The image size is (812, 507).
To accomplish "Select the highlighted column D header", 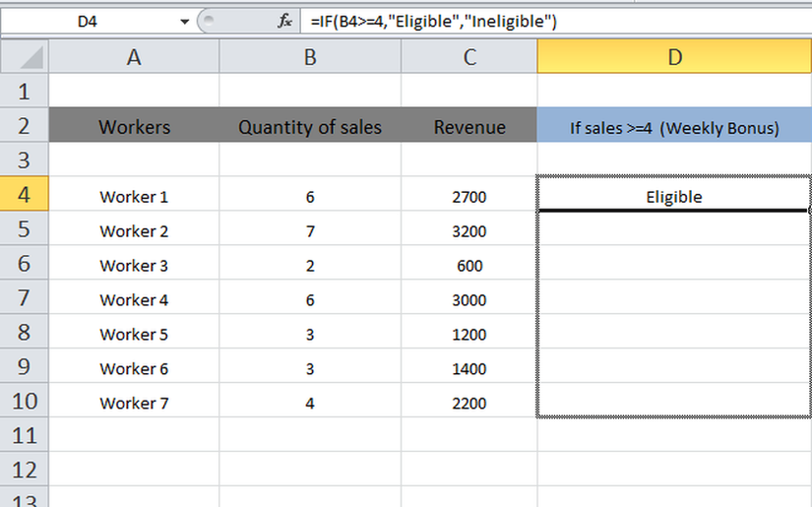I will [x=674, y=57].
